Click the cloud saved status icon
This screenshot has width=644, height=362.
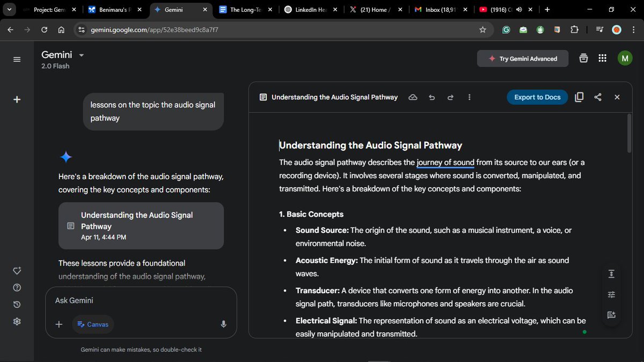(413, 97)
